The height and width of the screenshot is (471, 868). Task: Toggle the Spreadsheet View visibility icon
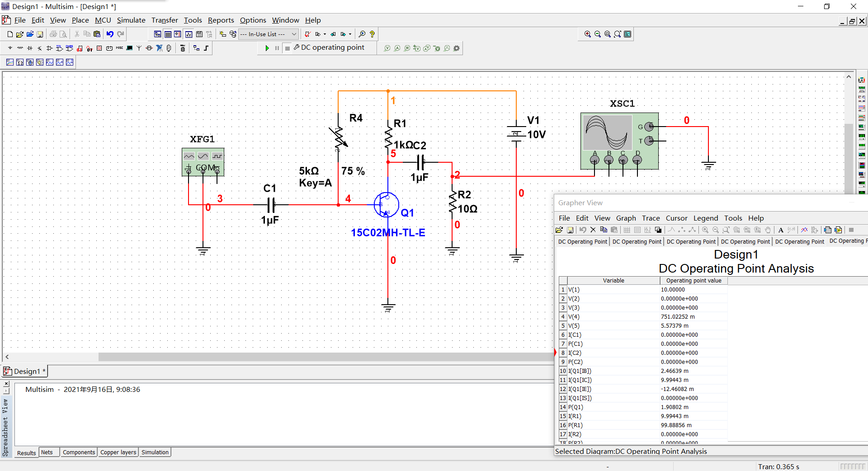168,34
